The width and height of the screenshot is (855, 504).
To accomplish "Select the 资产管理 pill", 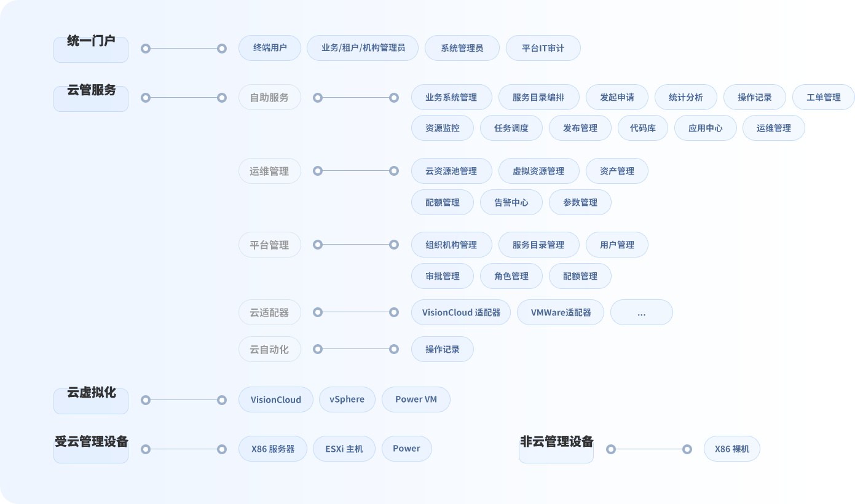I will click(617, 171).
